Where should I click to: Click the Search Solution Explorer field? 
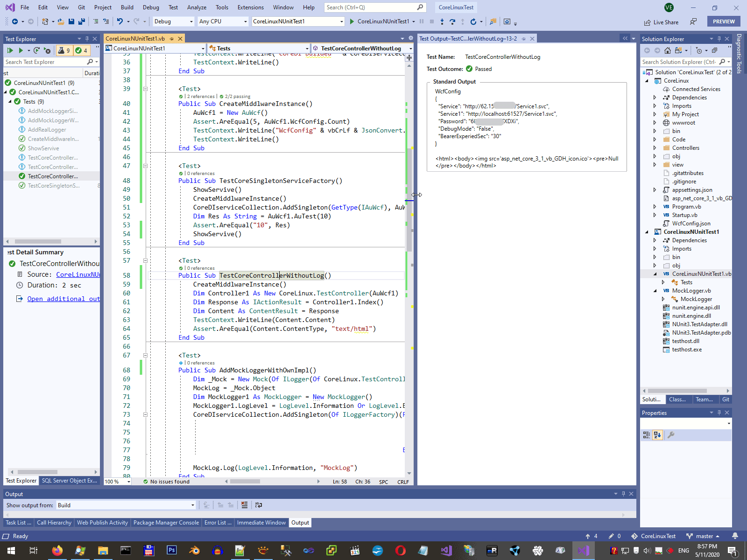tap(679, 62)
